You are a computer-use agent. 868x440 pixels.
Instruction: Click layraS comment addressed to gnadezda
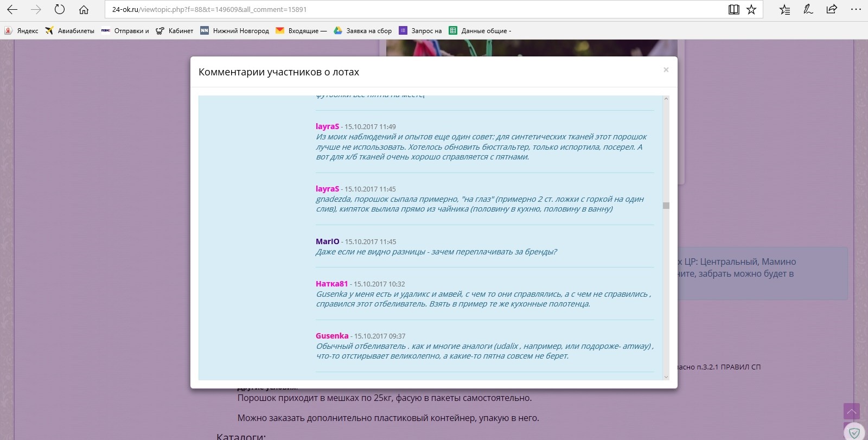[480, 204]
